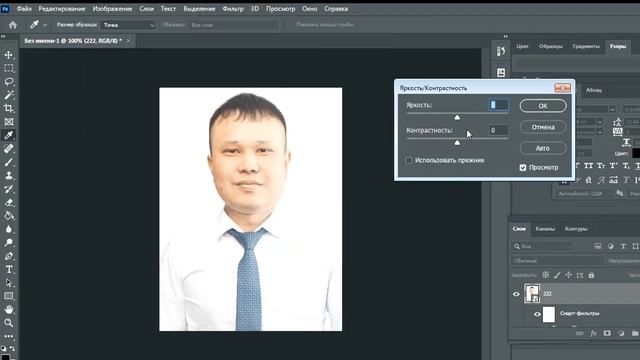Select the Hand tool
The image size is (640, 360).
[x=9, y=309]
